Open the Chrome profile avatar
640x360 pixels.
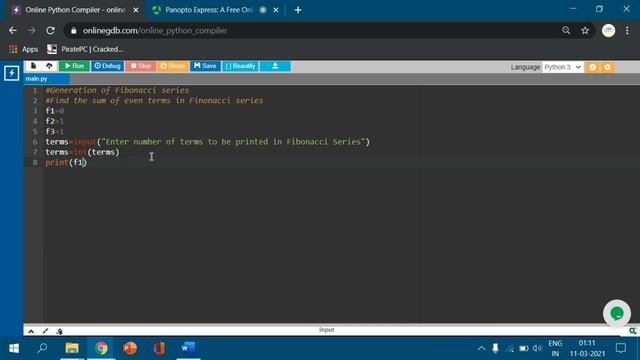pyautogui.click(x=608, y=31)
